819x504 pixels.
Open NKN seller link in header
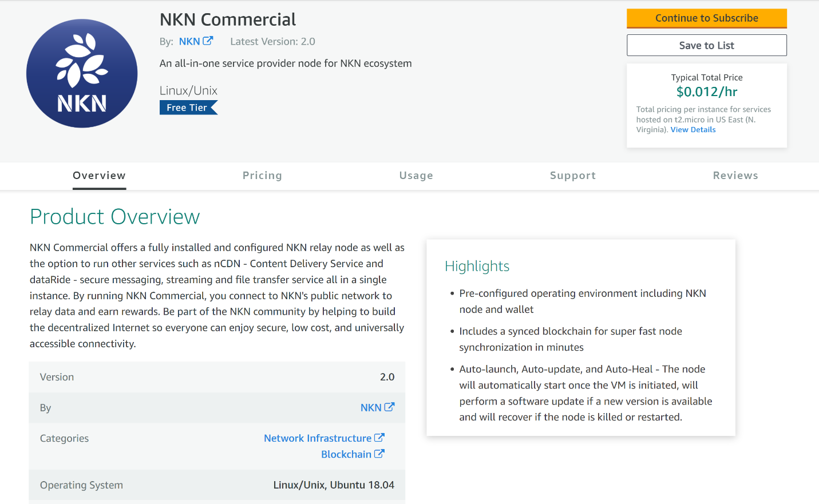point(189,41)
